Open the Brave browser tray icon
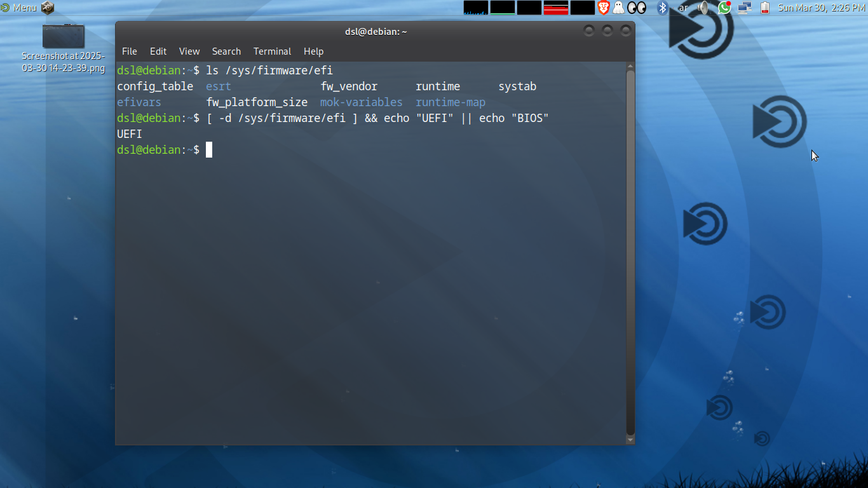868x488 pixels. tap(603, 8)
